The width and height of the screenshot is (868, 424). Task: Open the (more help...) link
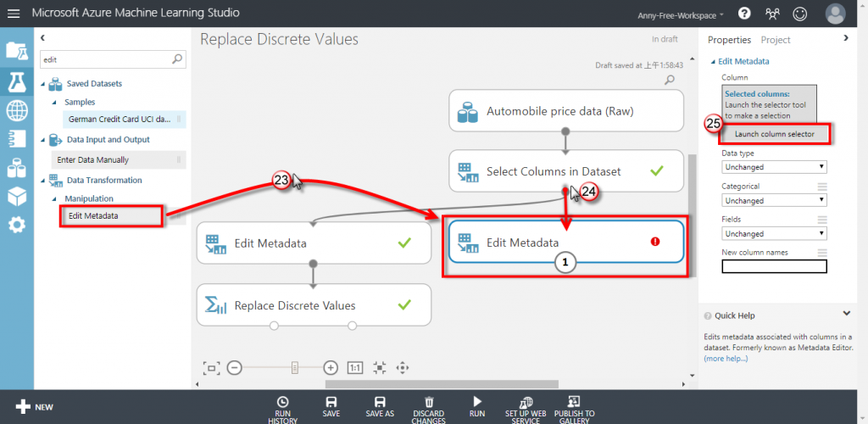[724, 359]
